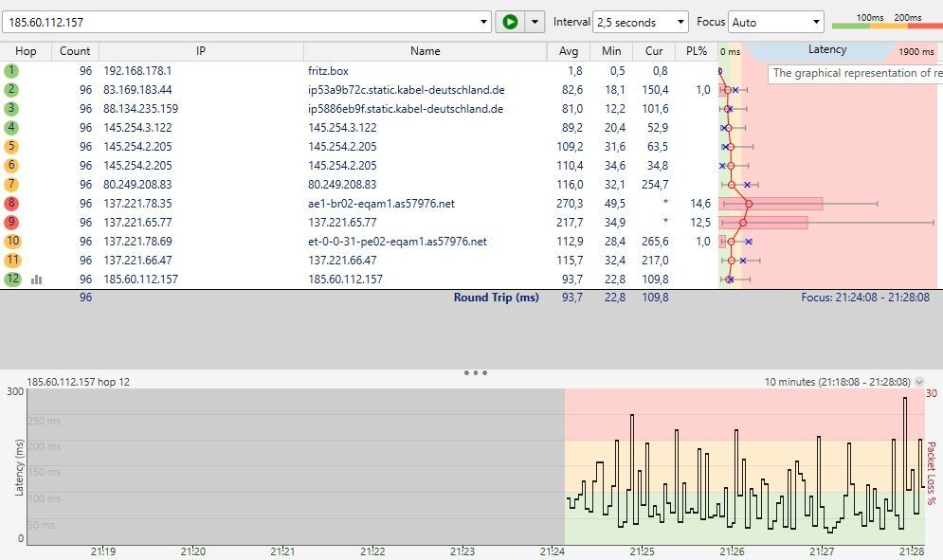Screen dimensions: 943x560
Task: Click the ae1-br02-eqam1.as57976.net name
Action: click(x=381, y=204)
